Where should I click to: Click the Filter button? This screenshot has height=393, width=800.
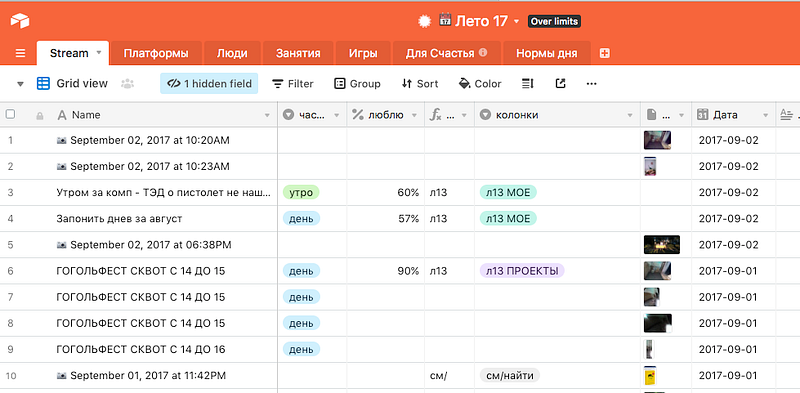(x=292, y=84)
